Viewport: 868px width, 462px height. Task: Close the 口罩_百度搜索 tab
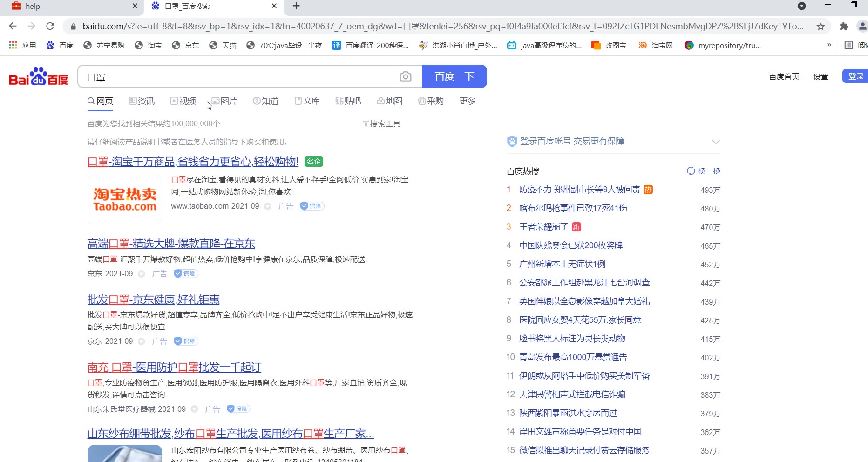[274, 6]
